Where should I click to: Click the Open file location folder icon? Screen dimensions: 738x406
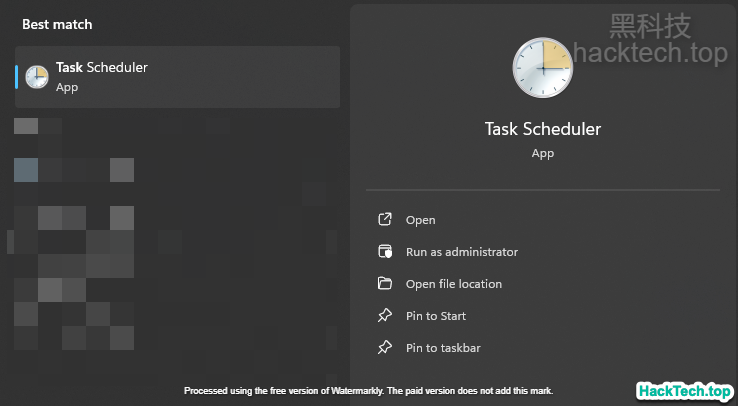point(384,284)
